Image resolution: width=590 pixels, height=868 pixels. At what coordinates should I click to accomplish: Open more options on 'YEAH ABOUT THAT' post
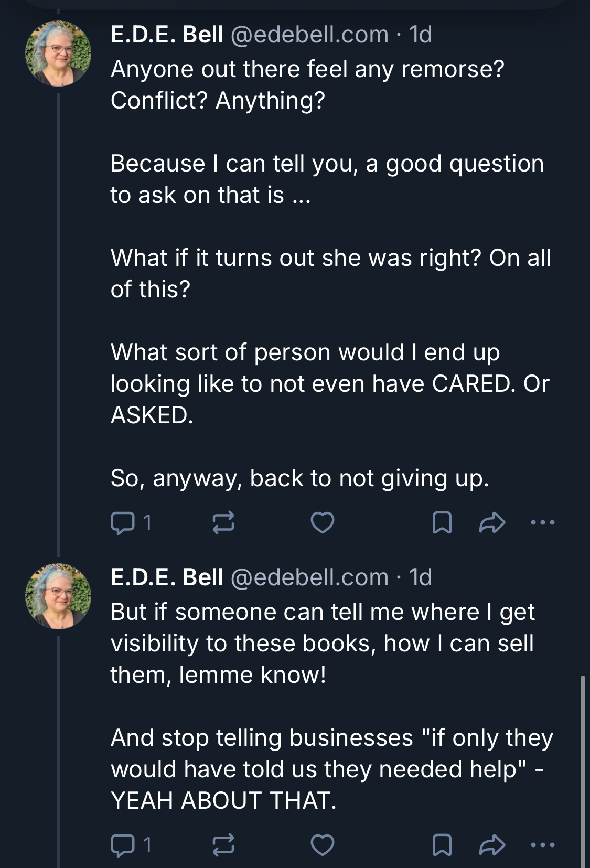click(542, 845)
